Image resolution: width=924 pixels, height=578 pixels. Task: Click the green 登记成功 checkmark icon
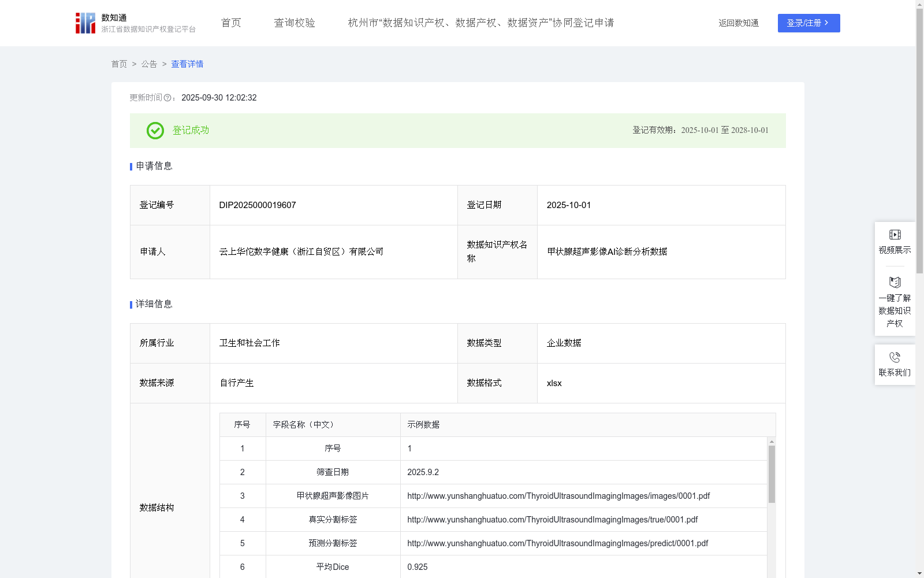[155, 131]
